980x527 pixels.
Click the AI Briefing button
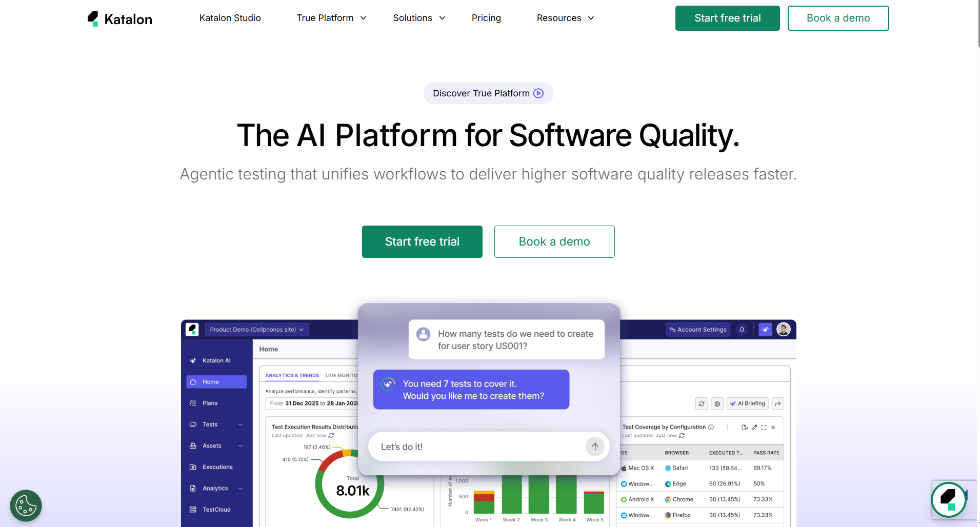point(747,403)
